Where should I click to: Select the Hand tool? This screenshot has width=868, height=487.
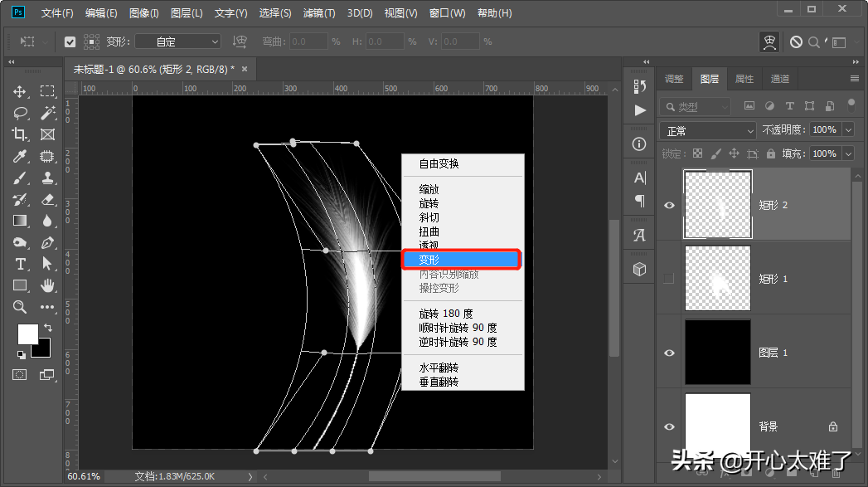(47, 286)
